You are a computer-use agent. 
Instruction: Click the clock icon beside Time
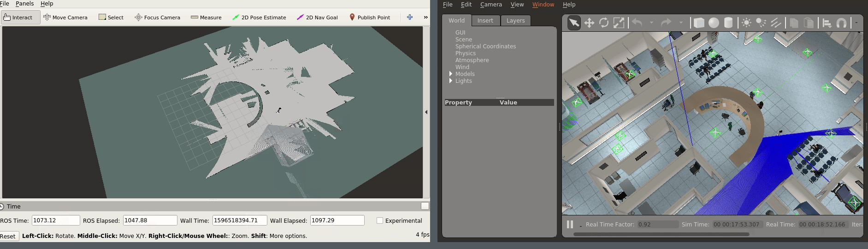coord(2,207)
